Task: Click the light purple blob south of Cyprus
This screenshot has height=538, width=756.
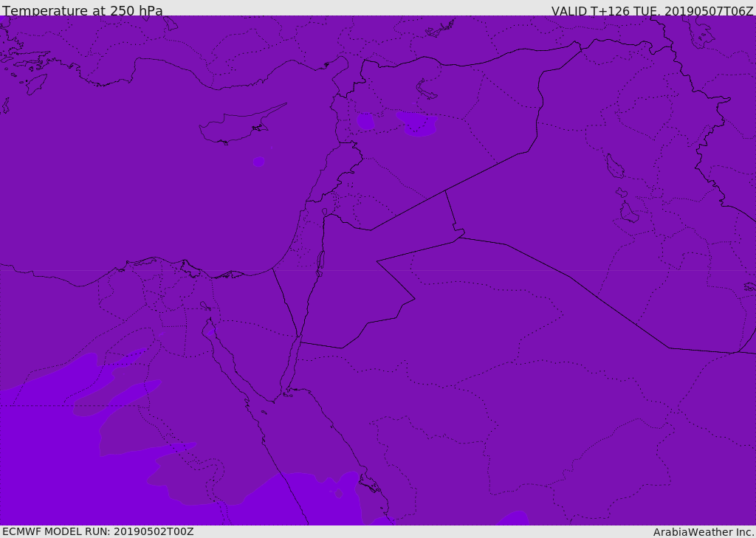Action: [259, 162]
